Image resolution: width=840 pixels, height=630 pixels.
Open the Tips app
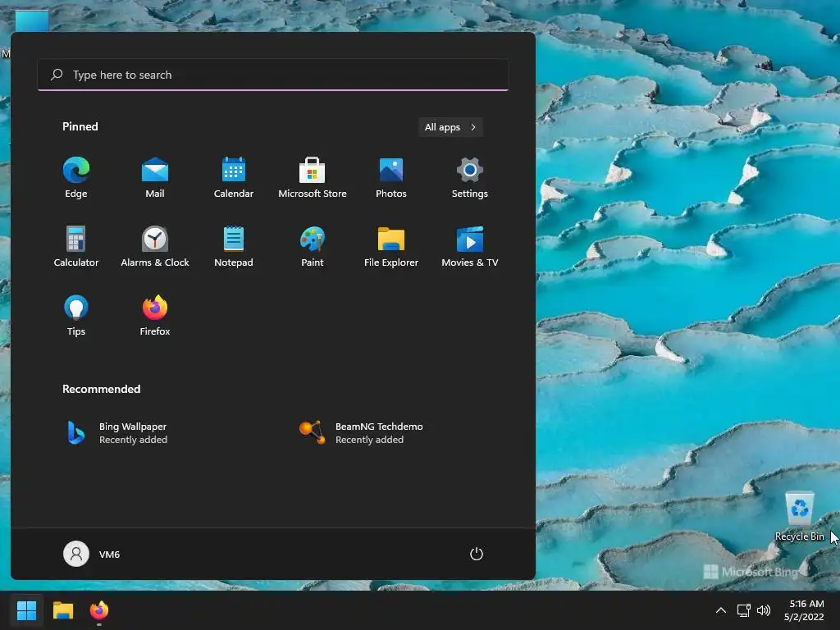click(x=76, y=316)
